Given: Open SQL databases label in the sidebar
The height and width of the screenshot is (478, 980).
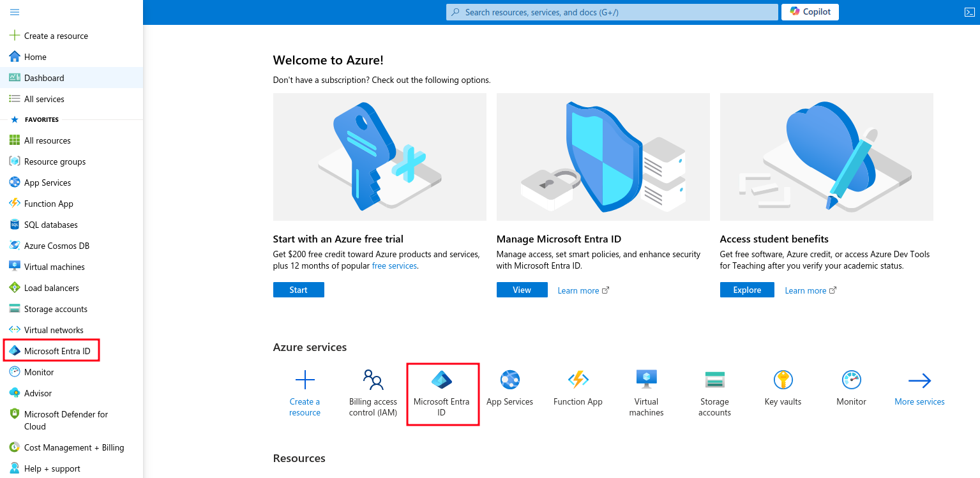Looking at the screenshot, I should point(51,225).
